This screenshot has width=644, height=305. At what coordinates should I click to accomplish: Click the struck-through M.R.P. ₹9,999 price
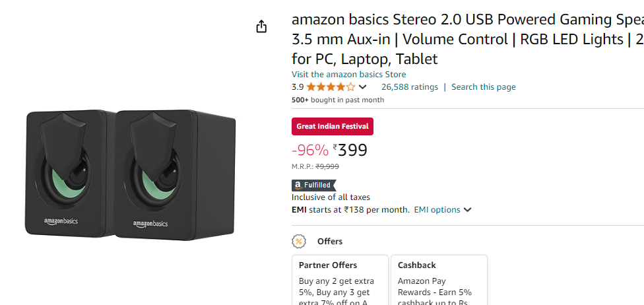(x=327, y=167)
